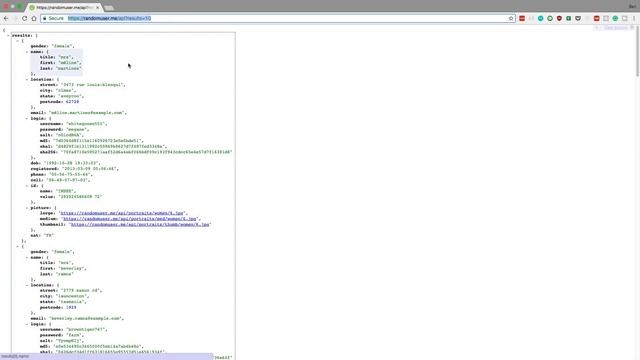Screen dimensions: 640x360
Task: Click the Pocket-shaped extension icon
Action: click(x=578, y=18)
